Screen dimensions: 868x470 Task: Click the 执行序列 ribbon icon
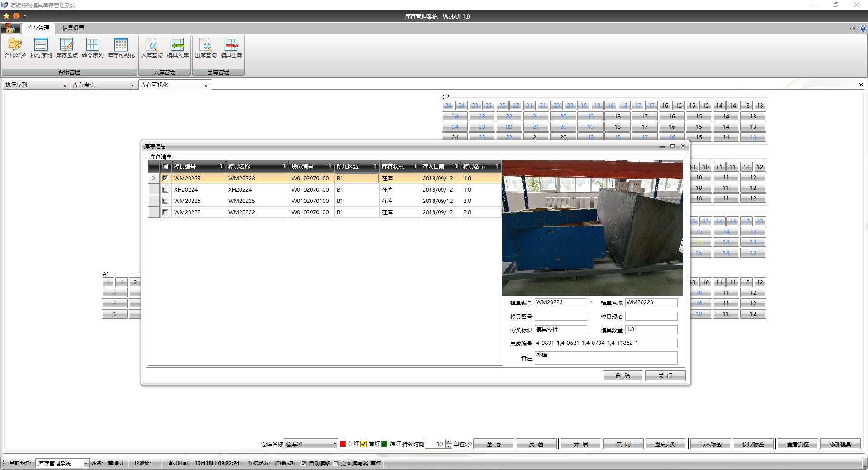click(x=41, y=48)
